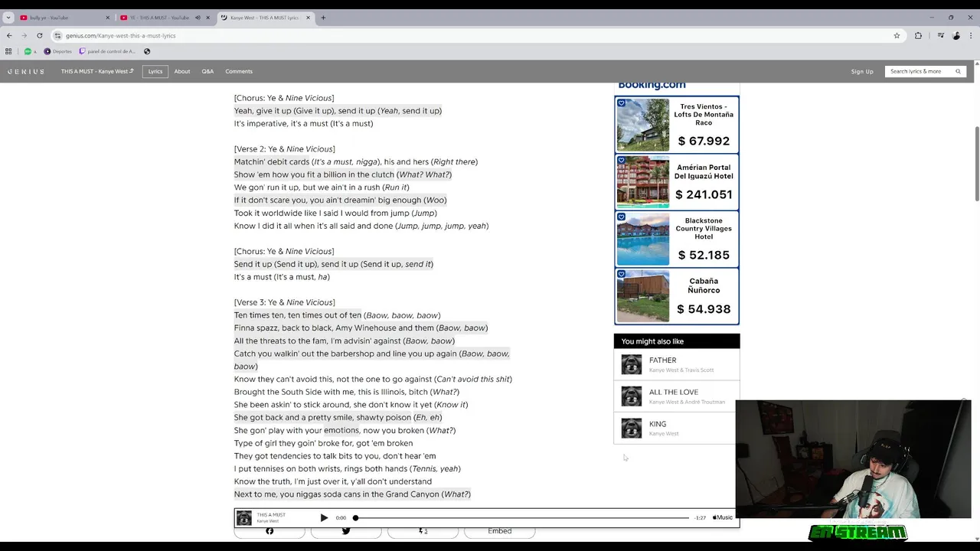Click lyric 'If it don't scare you' line
The image size is (980, 551).
click(340, 201)
